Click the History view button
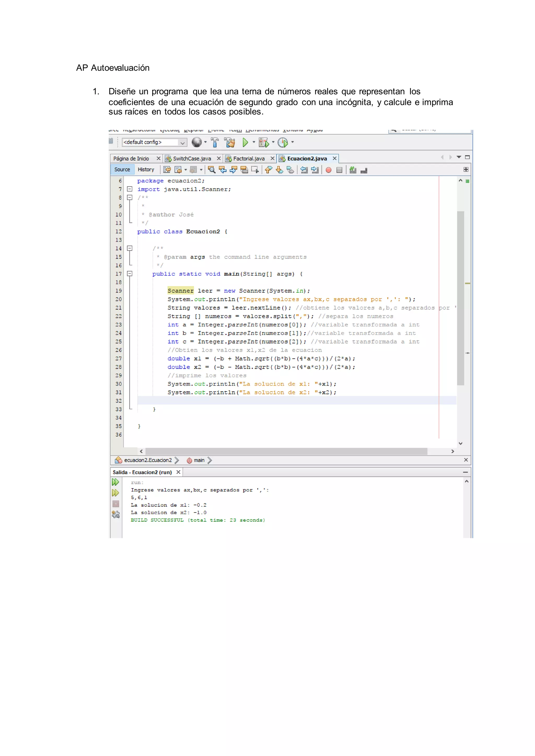Screen dimensions: 535x756 pos(146,170)
